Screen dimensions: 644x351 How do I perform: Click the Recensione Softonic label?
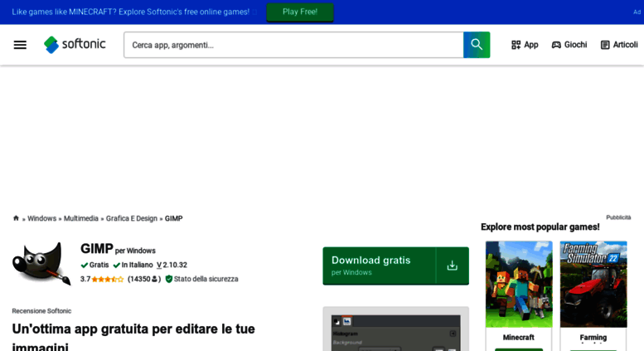tap(41, 311)
